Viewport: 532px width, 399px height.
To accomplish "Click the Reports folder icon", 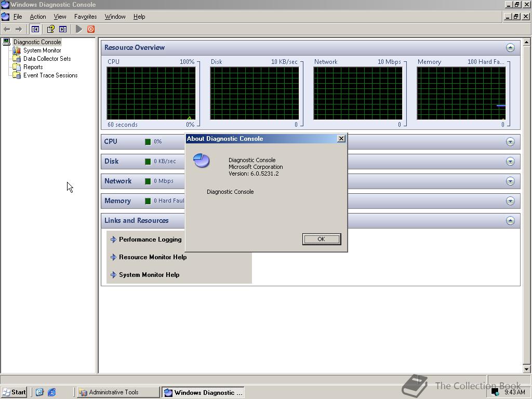I will (x=17, y=67).
